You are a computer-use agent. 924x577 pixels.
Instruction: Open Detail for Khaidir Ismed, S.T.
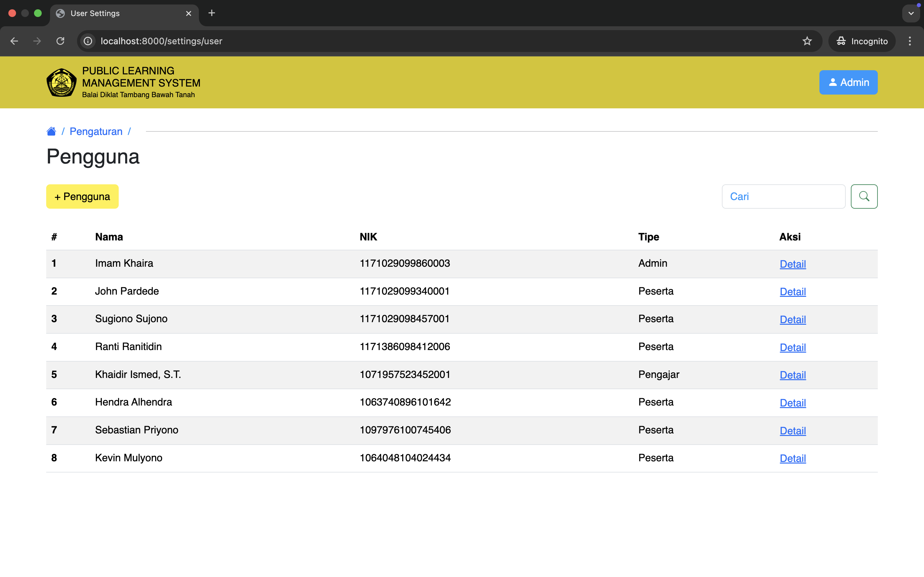pos(792,375)
